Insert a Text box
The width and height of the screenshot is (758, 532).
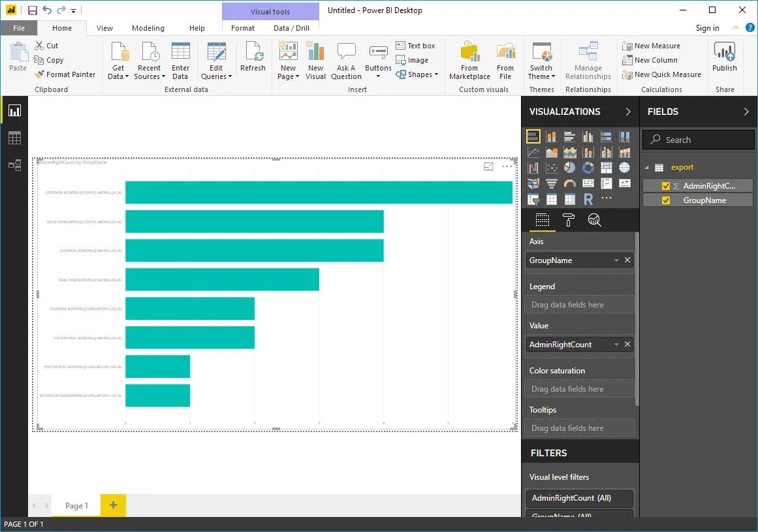[x=416, y=46]
